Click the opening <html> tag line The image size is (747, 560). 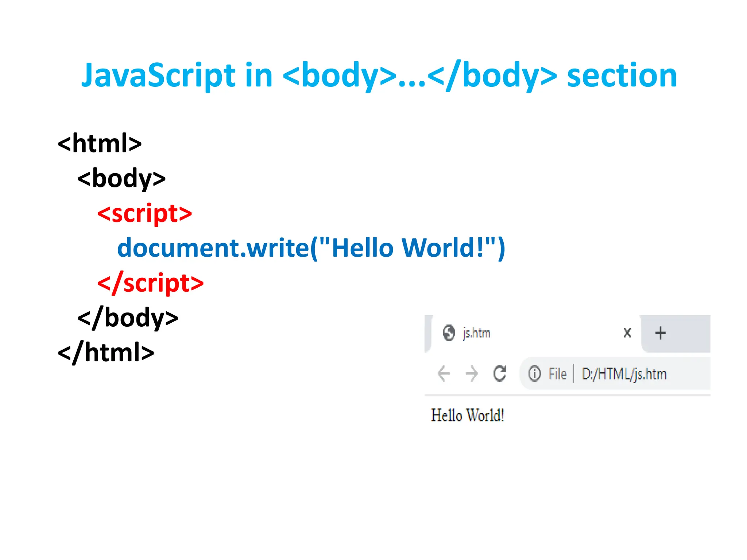(x=100, y=143)
